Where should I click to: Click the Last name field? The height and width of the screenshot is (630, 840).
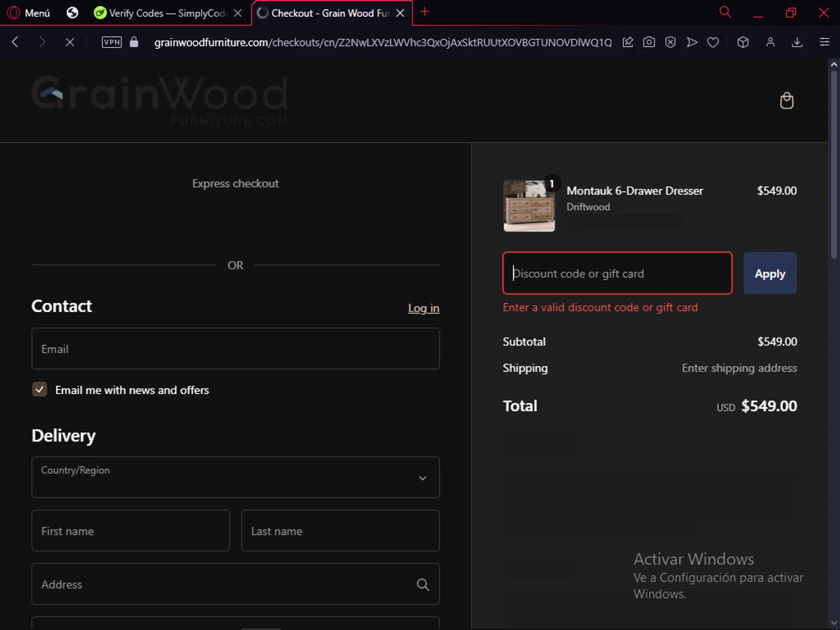[x=340, y=531]
